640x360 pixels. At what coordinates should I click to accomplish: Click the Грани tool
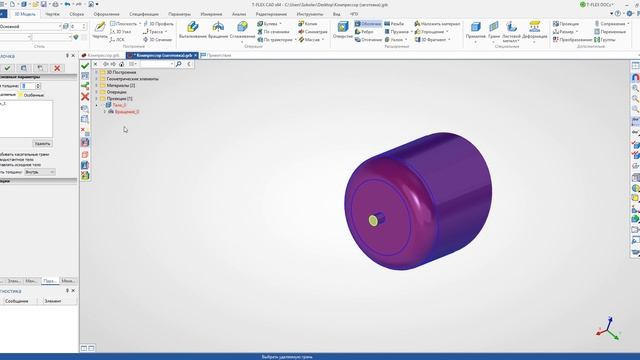(494, 31)
